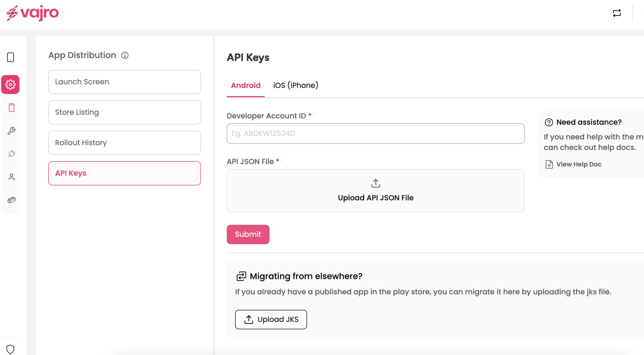Switch to the iOS (iPhone) tab
Image resolution: width=644 pixels, height=355 pixels.
click(x=295, y=85)
